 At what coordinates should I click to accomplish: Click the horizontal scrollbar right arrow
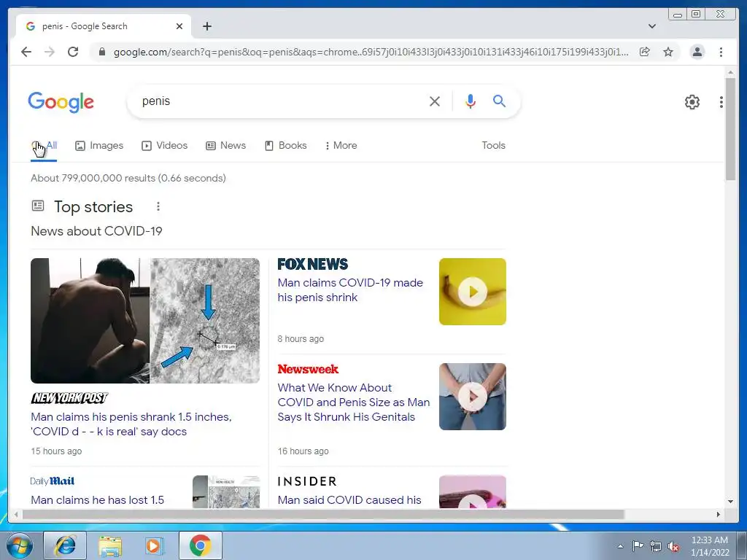[719, 514]
